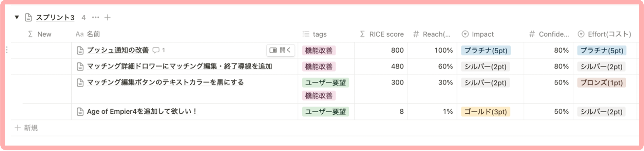Click page icon beside プッシュ通知の改善
This screenshot has width=644, height=151.
coord(80,51)
